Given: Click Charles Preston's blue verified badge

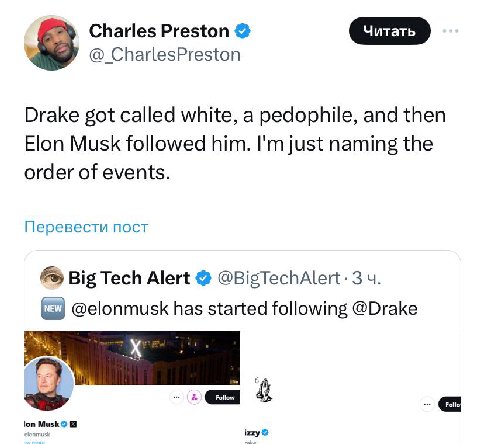Looking at the screenshot, I should [x=242, y=31].
